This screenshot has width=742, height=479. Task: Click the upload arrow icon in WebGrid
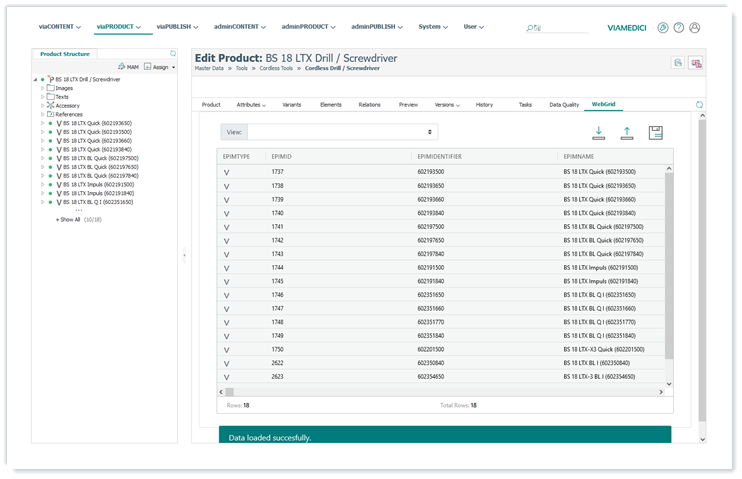point(627,132)
